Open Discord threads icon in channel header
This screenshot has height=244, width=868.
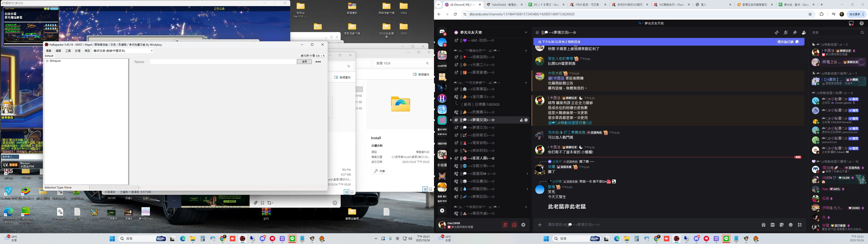pos(776,32)
